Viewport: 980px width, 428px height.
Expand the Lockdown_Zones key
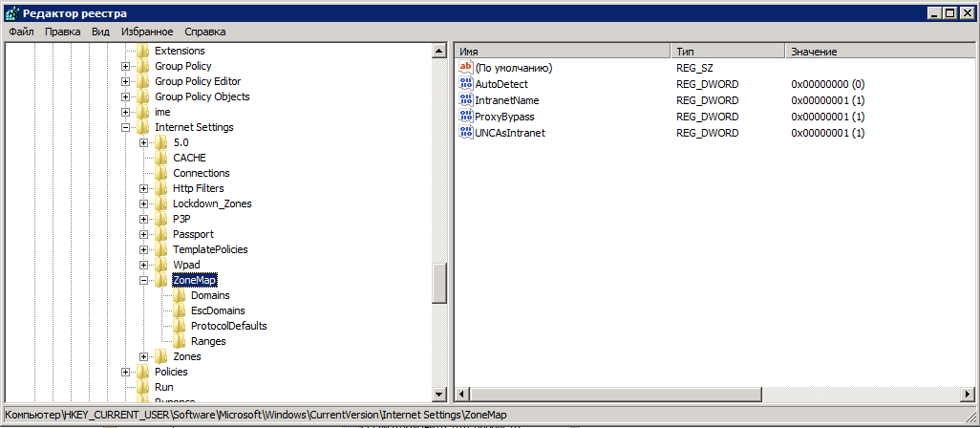[x=143, y=204]
